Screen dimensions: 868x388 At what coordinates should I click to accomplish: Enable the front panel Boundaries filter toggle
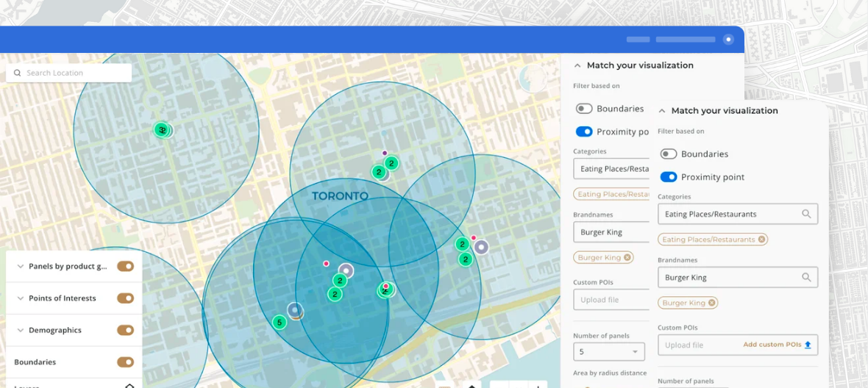(669, 154)
